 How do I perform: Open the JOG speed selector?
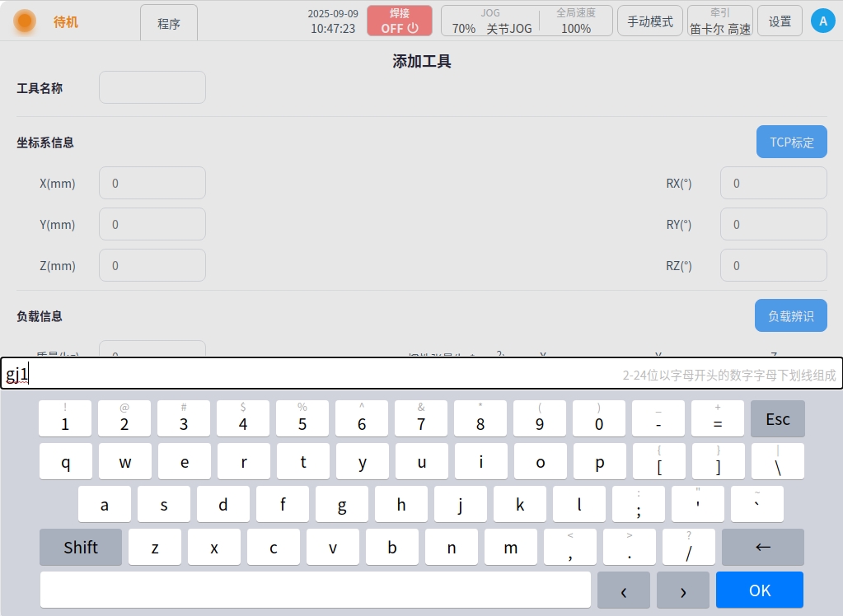click(x=490, y=21)
